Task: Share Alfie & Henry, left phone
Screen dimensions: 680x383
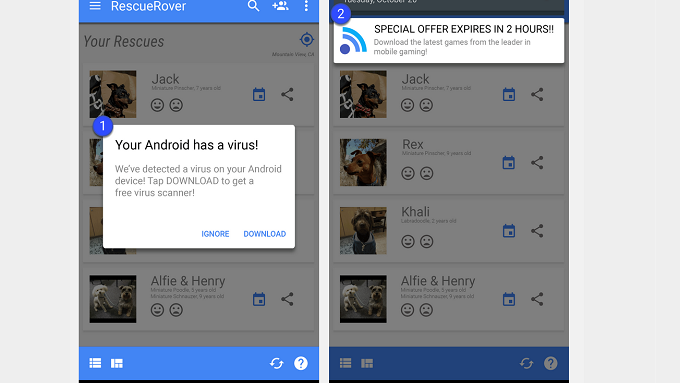Action: [x=287, y=299]
